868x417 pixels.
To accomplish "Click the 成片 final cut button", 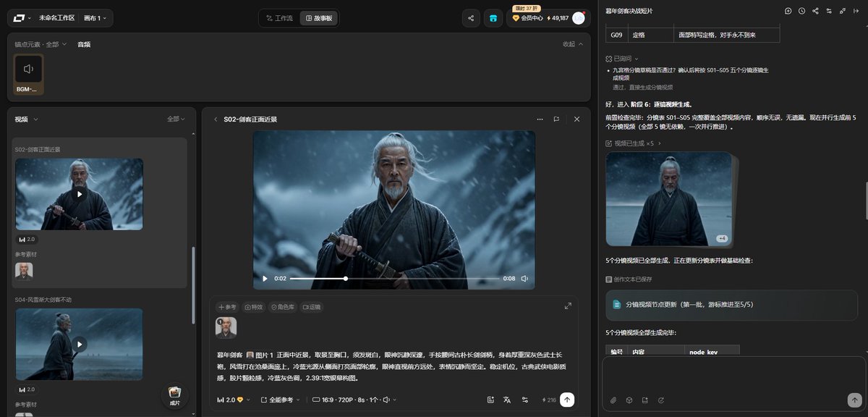I will [174, 395].
